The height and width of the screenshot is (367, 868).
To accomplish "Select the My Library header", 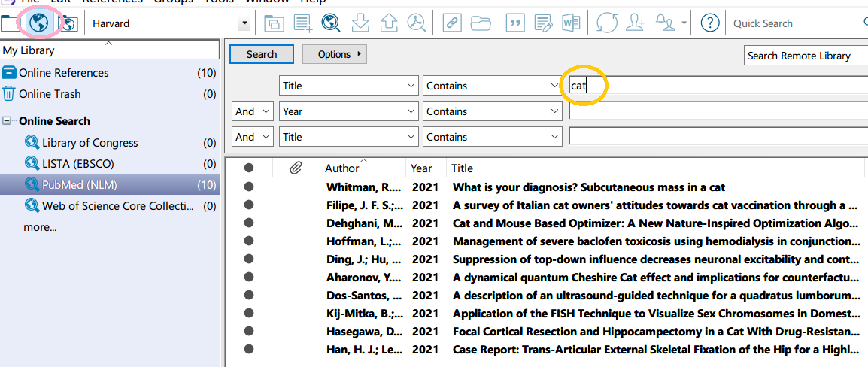I will 110,50.
